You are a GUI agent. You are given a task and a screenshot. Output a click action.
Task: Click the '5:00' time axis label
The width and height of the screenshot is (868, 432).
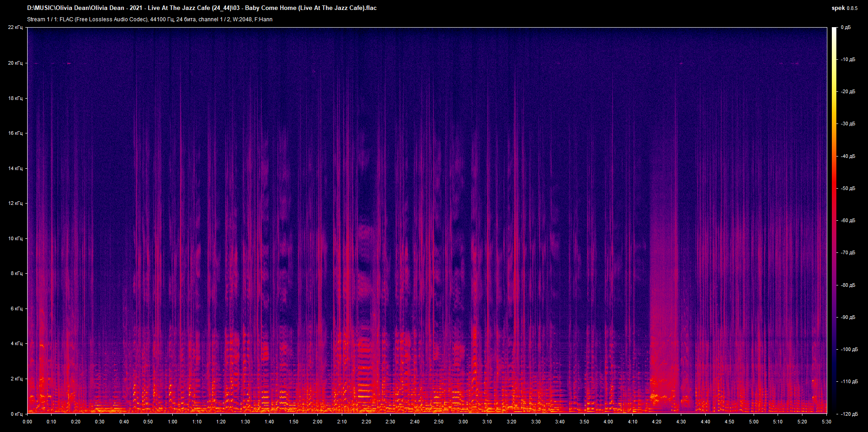tap(754, 422)
